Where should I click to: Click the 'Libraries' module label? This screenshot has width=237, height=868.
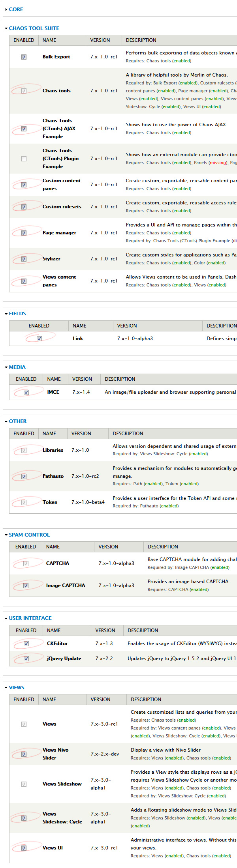pyautogui.click(x=53, y=450)
